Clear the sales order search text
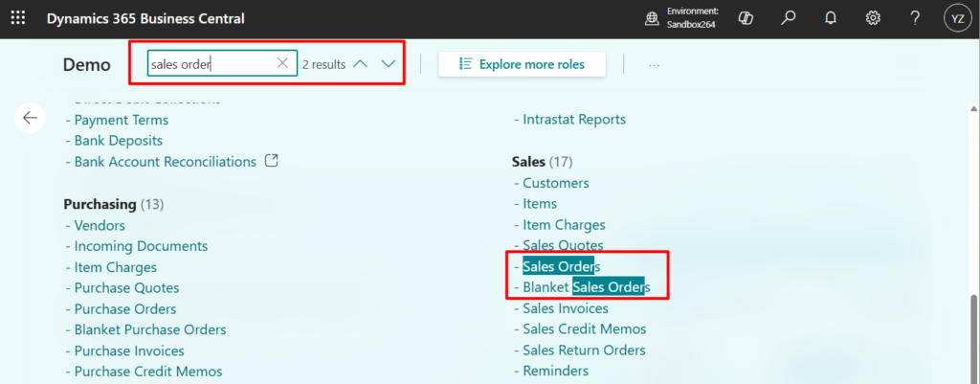Viewport: 980px width, 384px height. [282, 64]
